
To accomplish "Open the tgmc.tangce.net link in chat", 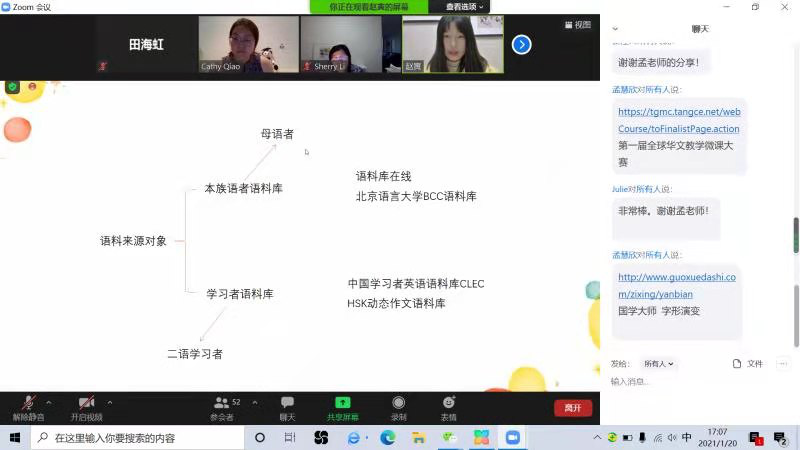I will point(678,120).
